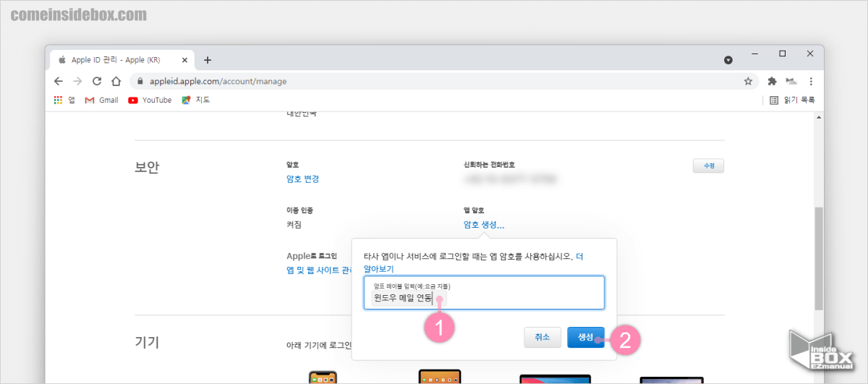The height and width of the screenshot is (384, 868).
Task: Open the tab search dropdown arrow
Action: pos(728,60)
